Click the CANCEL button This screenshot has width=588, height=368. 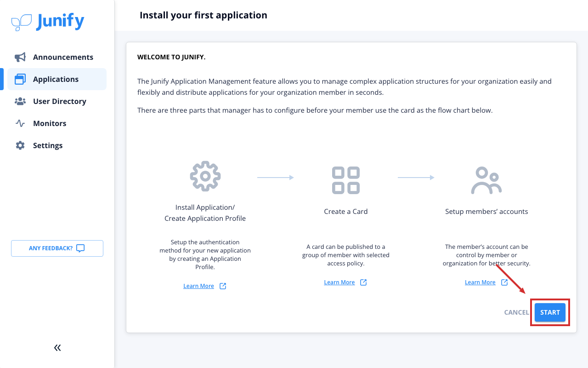516,312
